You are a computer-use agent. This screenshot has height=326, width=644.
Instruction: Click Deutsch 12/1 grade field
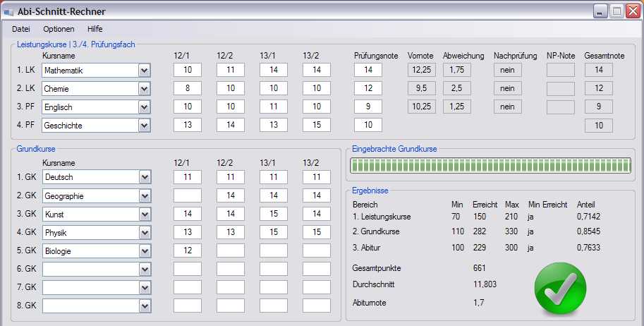188,177
